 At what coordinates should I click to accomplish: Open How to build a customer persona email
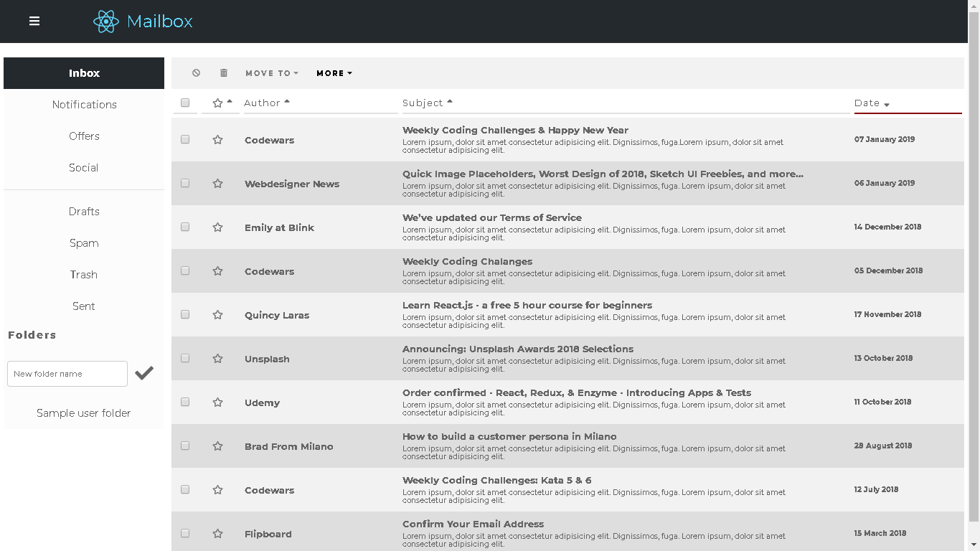coord(509,436)
